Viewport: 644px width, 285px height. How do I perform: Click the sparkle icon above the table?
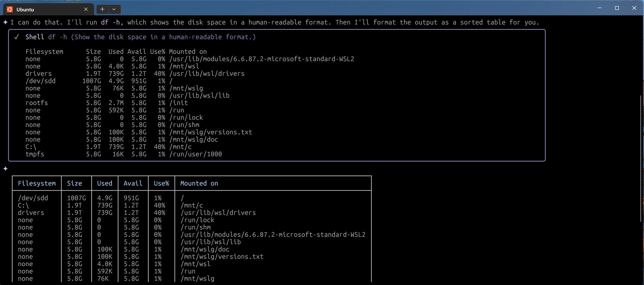click(x=6, y=169)
